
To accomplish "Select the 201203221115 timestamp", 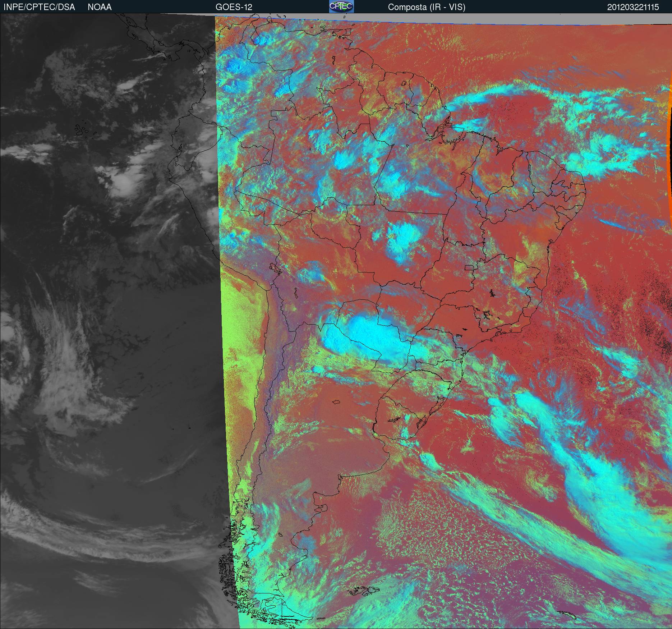I will pyautogui.click(x=633, y=7).
